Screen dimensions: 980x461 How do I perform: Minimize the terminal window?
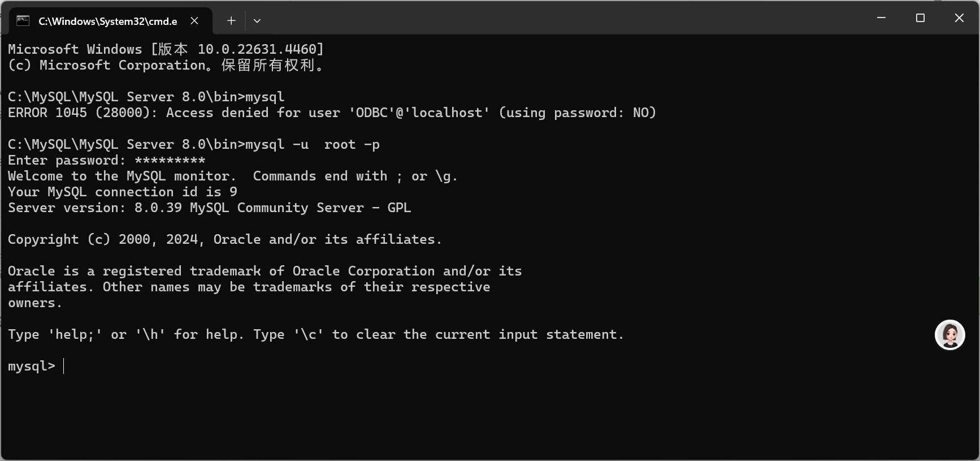point(881,18)
